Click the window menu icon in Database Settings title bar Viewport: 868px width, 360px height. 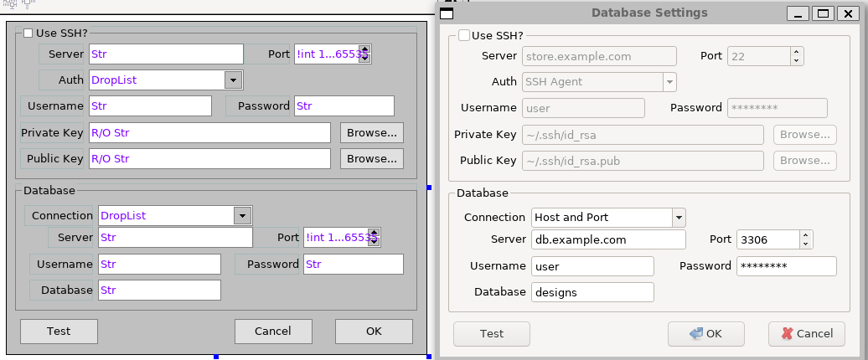(447, 13)
